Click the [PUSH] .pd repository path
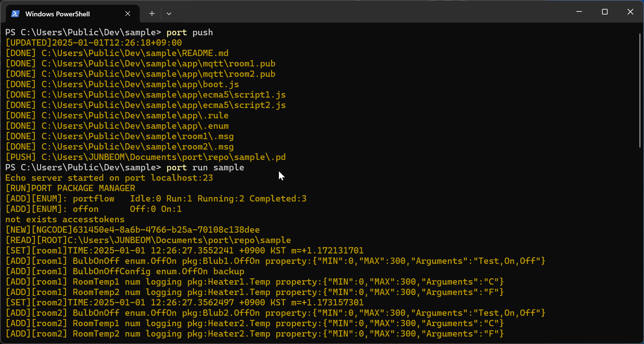 [x=146, y=157]
